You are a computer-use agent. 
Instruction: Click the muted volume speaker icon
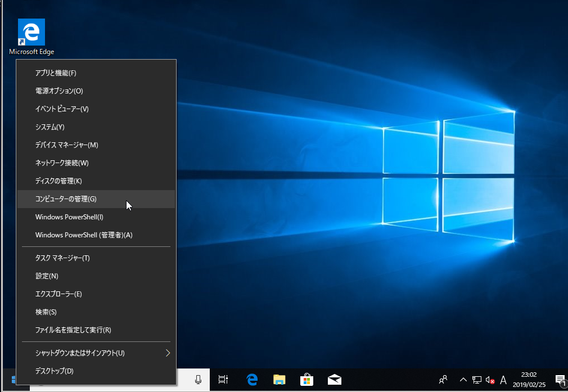click(490, 380)
